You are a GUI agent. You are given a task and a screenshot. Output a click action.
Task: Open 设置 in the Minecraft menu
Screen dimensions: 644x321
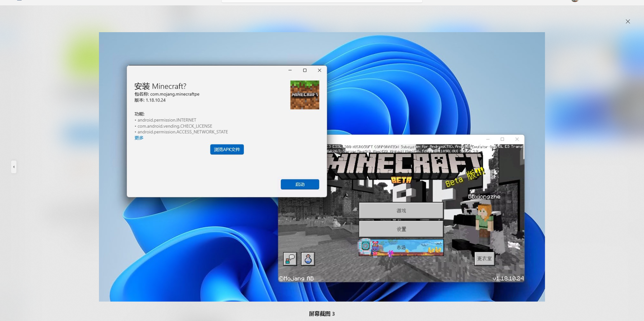[401, 229]
